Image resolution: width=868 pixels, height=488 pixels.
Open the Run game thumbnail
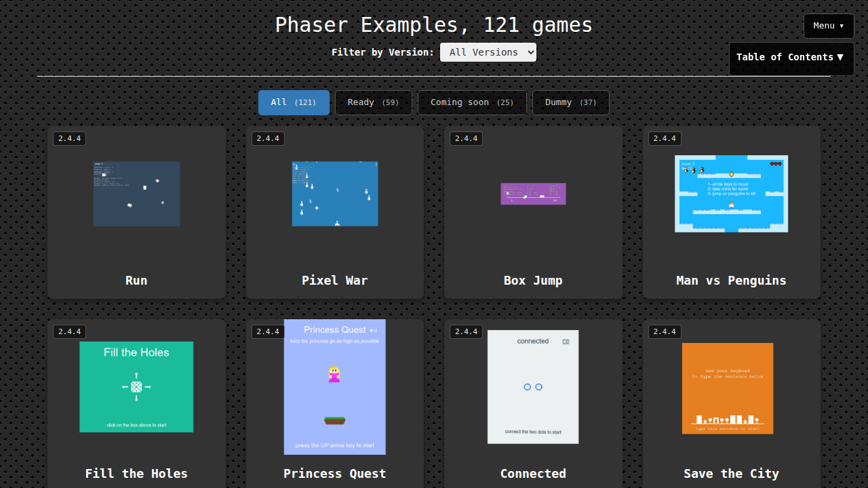136,194
